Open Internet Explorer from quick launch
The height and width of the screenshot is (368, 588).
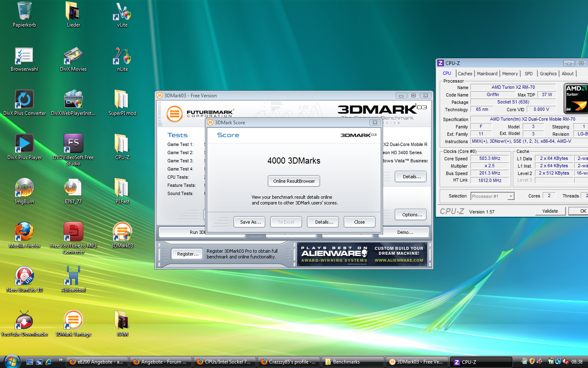click(x=49, y=362)
